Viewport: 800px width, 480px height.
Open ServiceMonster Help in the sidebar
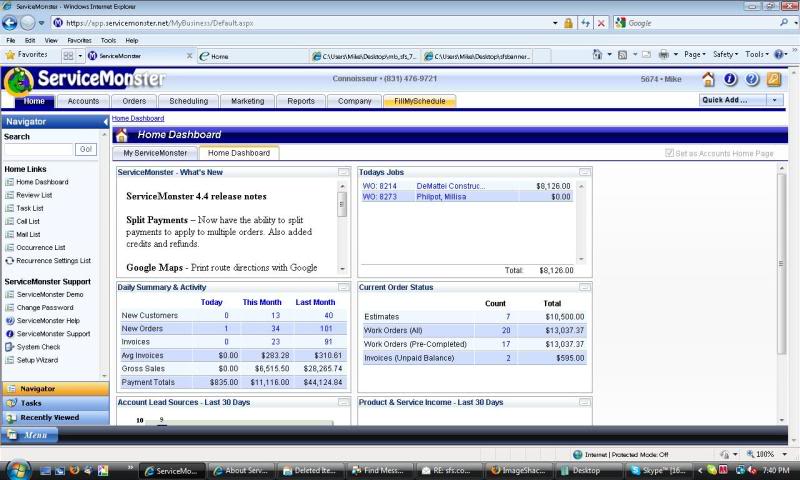tap(49, 321)
